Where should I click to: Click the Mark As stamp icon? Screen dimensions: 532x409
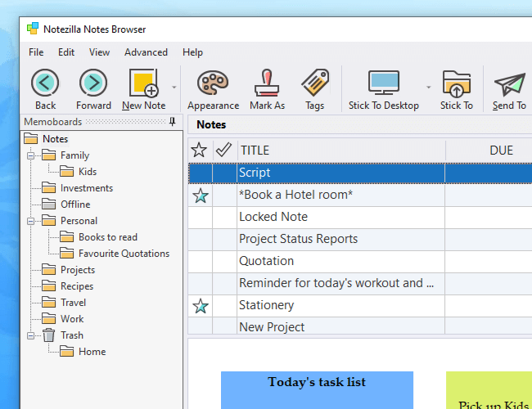click(267, 83)
